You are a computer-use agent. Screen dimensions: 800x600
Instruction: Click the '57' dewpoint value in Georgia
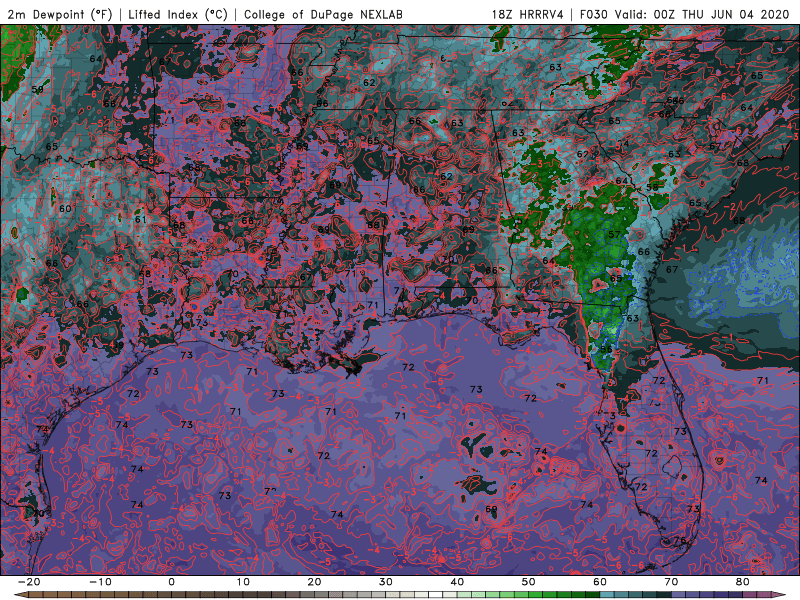coord(614,234)
